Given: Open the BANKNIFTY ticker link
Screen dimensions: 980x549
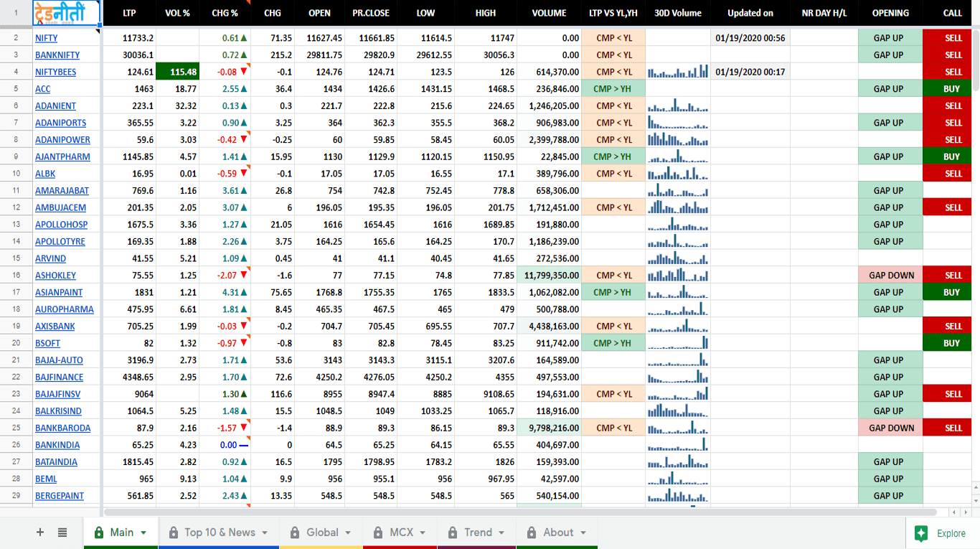Looking at the screenshot, I should click(57, 55).
